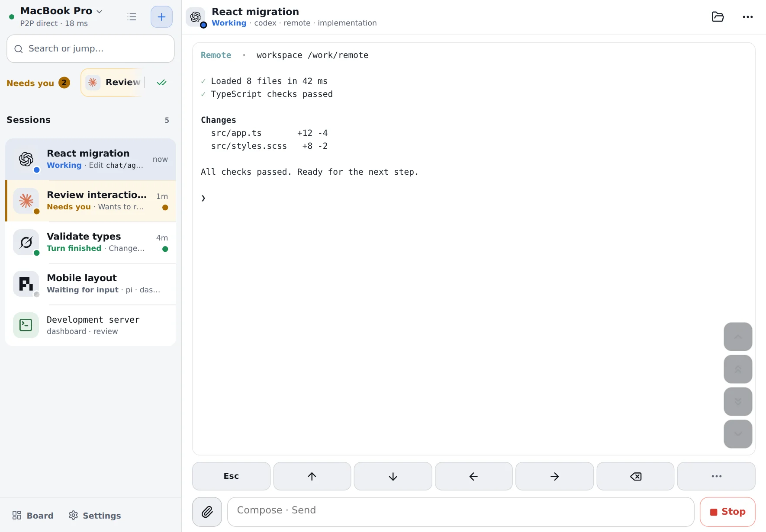766x532 pixels.
Task: Open the Validate types session
Action: click(x=90, y=242)
